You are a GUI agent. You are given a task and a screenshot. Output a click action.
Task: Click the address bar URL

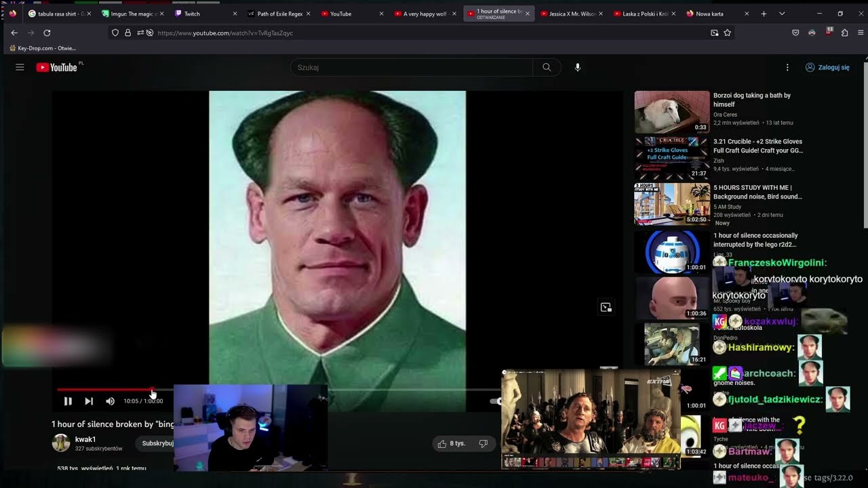[x=225, y=33]
